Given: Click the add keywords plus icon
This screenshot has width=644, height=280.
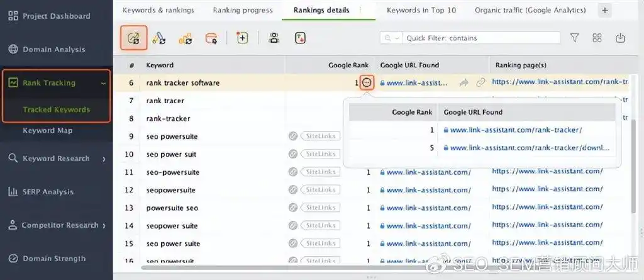Looking at the screenshot, I should coord(242,38).
